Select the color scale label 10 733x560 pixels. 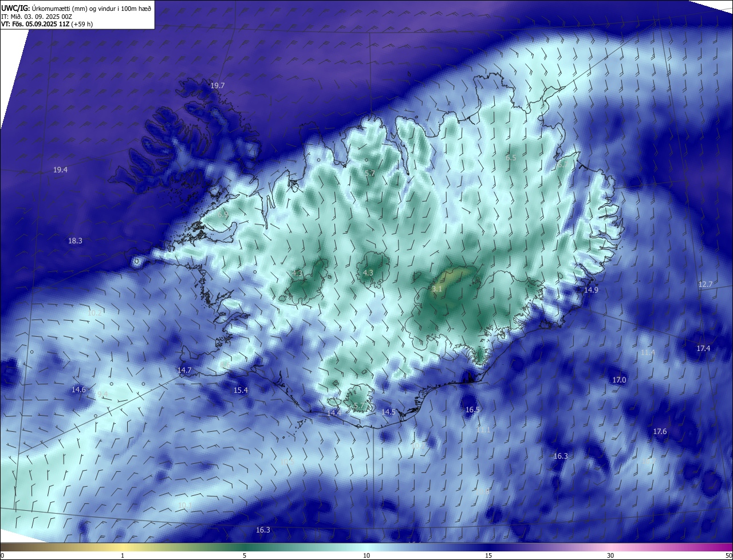tap(366, 555)
